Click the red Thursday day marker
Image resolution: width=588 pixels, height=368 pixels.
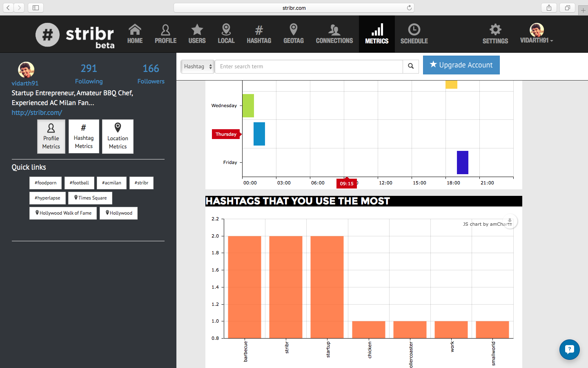(226, 134)
